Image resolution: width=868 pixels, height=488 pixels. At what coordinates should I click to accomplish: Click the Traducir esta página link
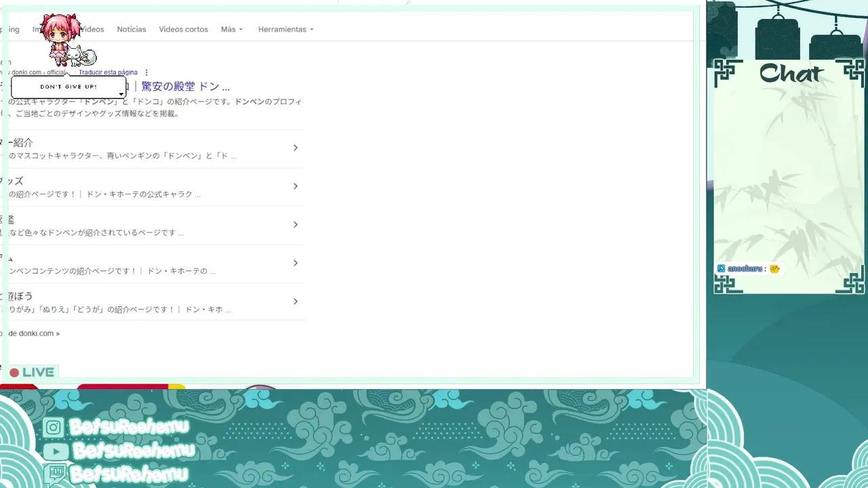[x=108, y=73]
